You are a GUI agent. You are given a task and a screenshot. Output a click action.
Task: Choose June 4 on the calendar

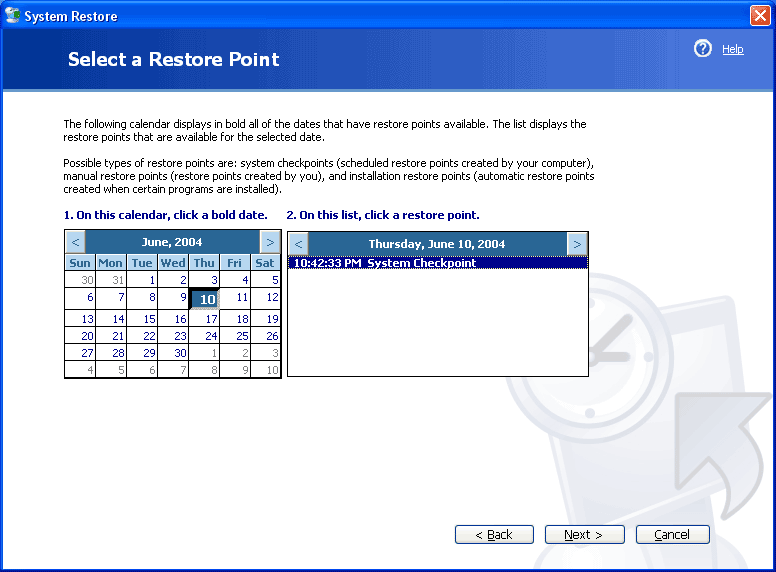click(235, 280)
